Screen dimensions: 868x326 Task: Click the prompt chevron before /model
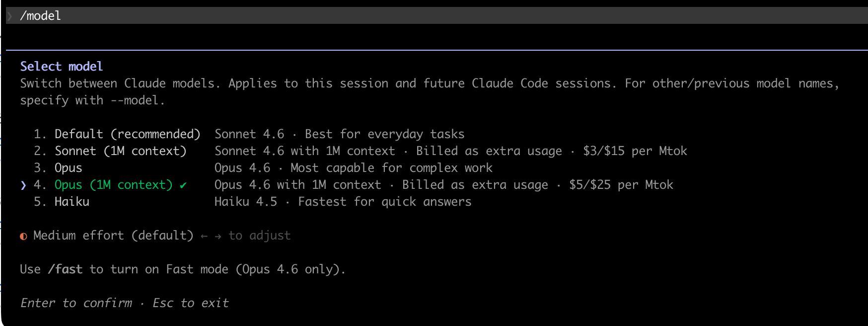10,16
